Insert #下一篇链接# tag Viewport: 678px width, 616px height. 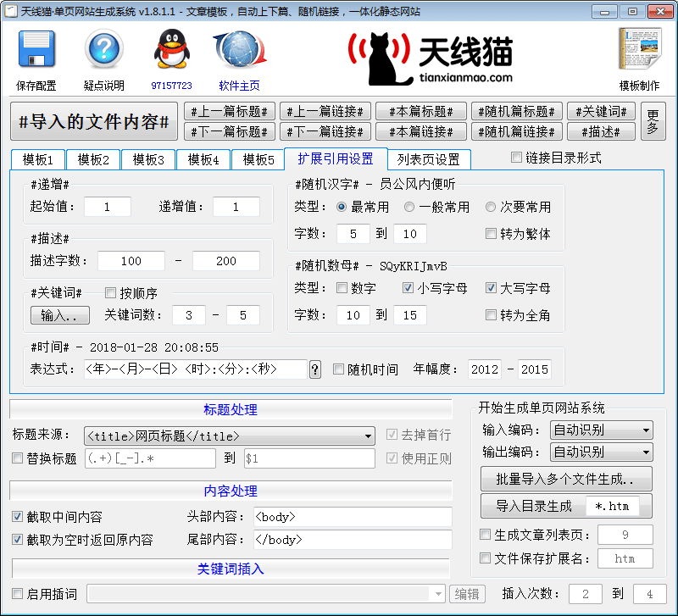325,131
